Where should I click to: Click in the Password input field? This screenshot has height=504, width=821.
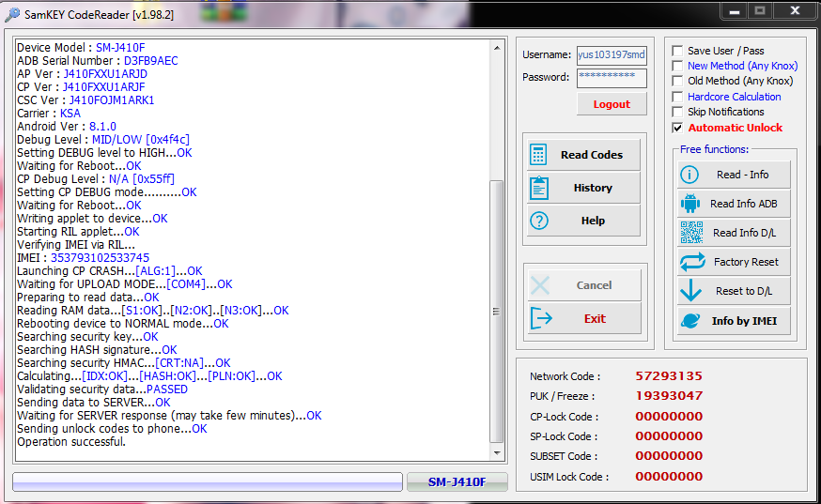click(612, 78)
